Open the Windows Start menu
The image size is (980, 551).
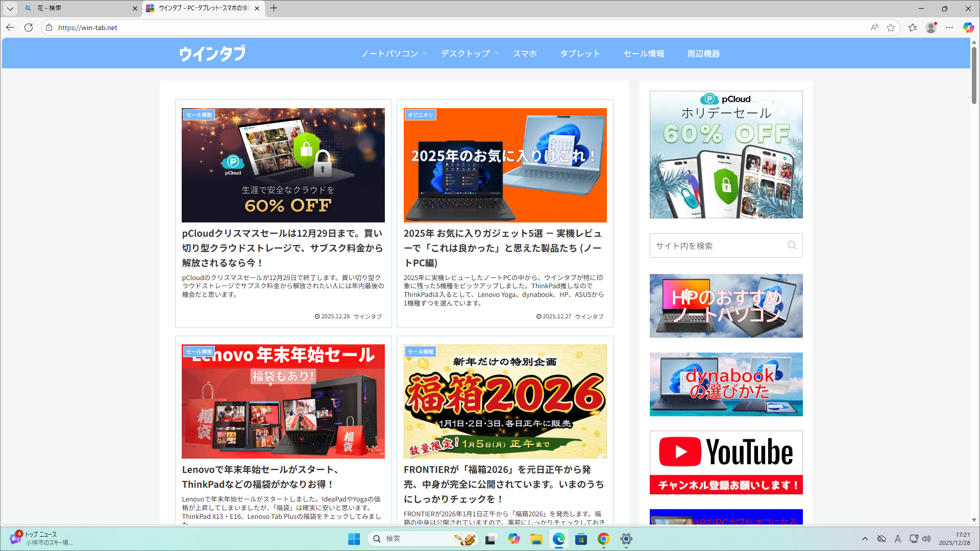tap(354, 539)
